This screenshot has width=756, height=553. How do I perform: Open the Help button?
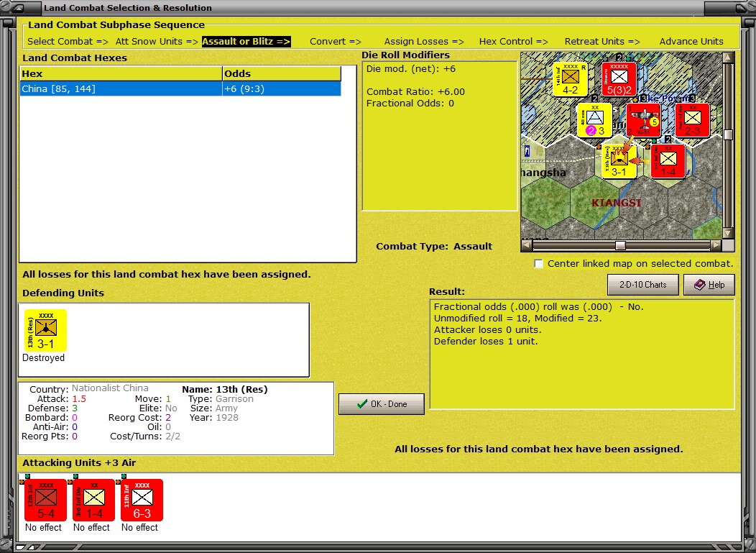pos(709,285)
